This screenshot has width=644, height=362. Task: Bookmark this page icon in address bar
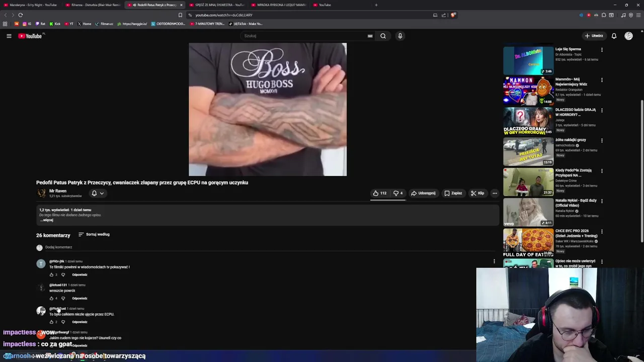180,15
